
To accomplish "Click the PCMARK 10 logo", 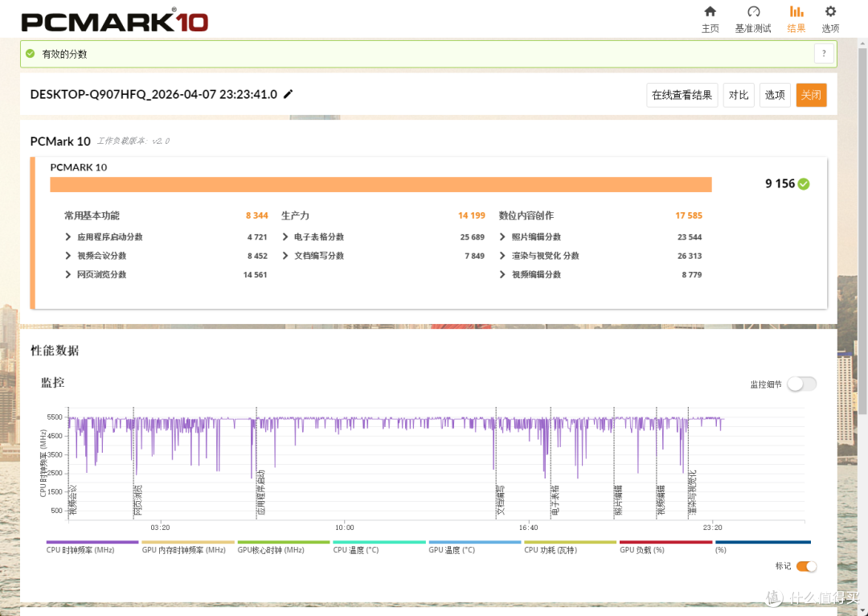I will [115, 20].
